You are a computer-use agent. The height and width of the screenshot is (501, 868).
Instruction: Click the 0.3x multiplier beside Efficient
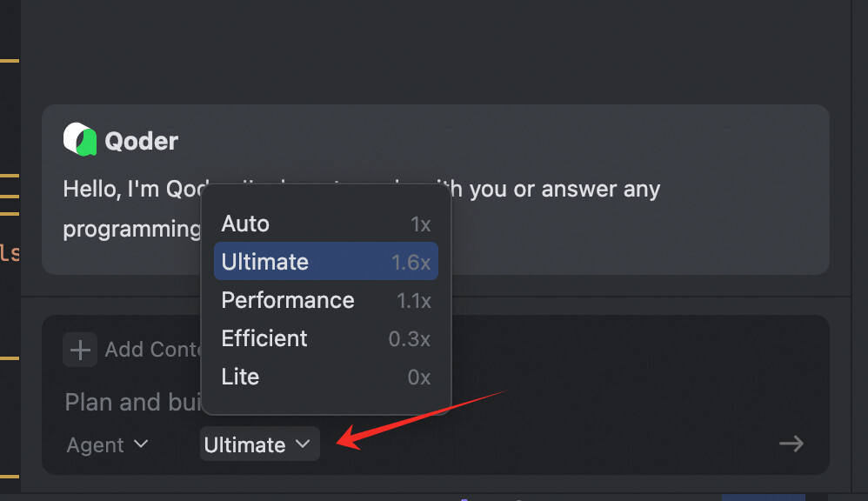(x=410, y=339)
